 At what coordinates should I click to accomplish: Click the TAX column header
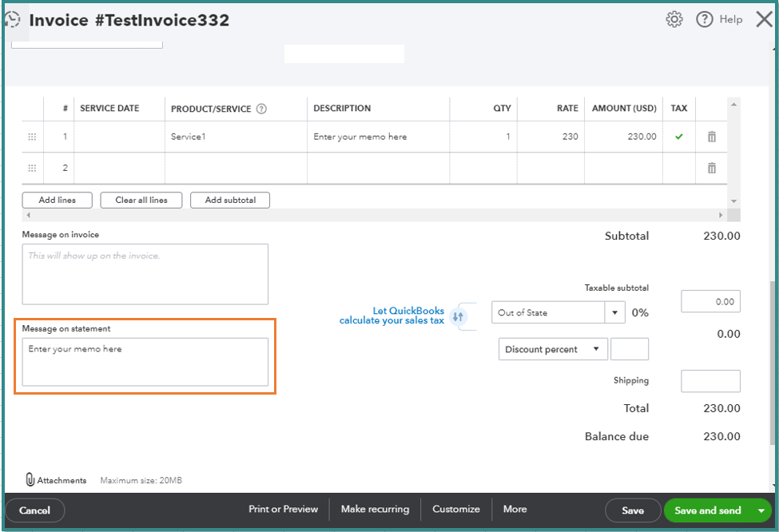click(678, 109)
